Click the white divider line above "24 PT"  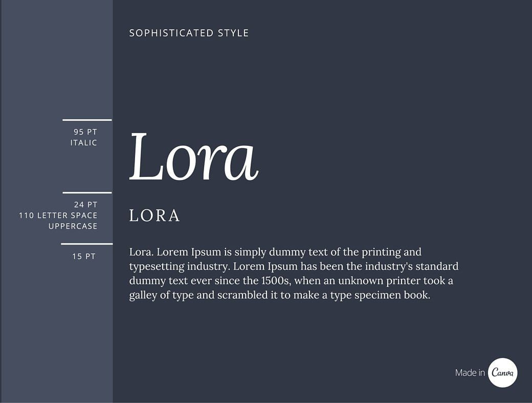tap(87, 193)
